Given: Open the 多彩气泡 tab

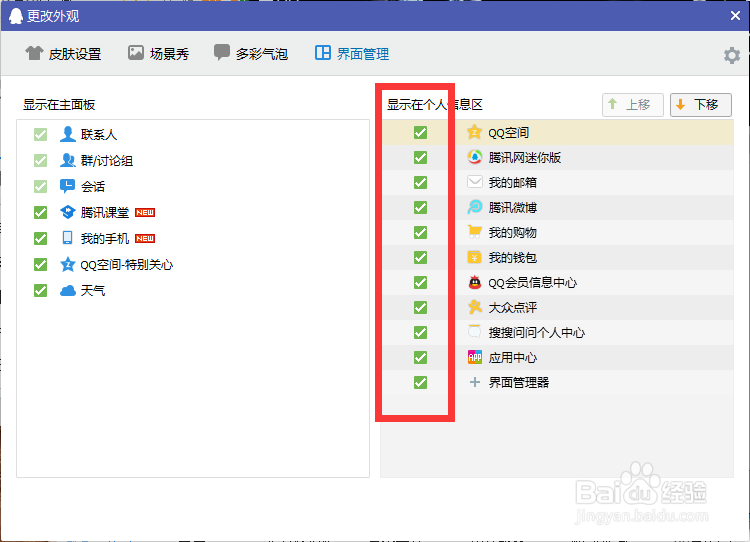Looking at the screenshot, I should [251, 54].
